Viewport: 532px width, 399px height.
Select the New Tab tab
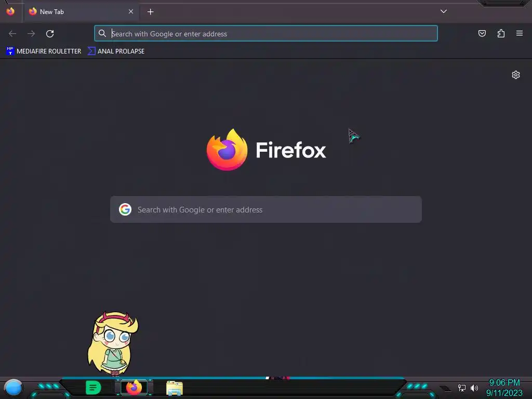[82, 12]
